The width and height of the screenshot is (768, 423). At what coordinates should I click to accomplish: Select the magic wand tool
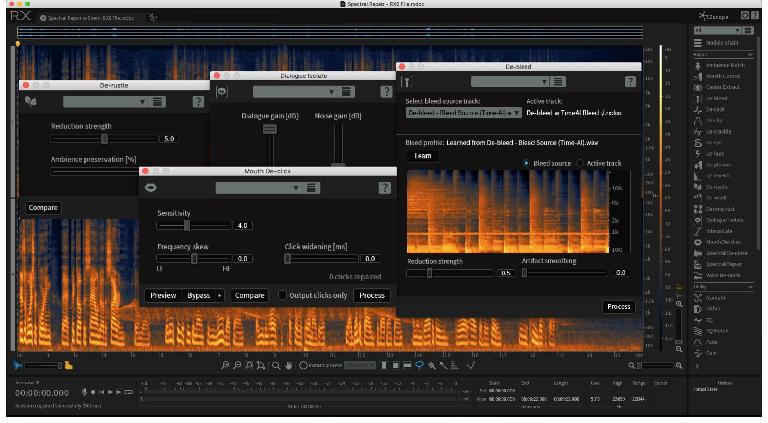[443, 365]
